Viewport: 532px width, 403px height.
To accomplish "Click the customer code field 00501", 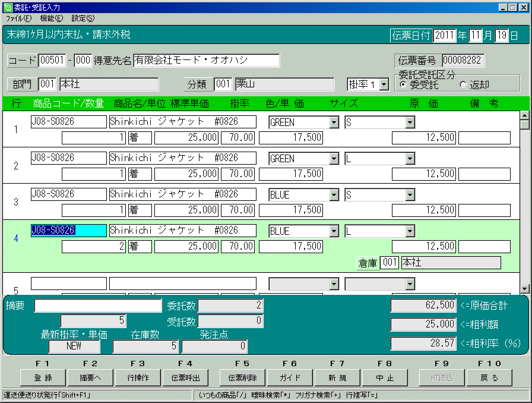I will [52, 61].
